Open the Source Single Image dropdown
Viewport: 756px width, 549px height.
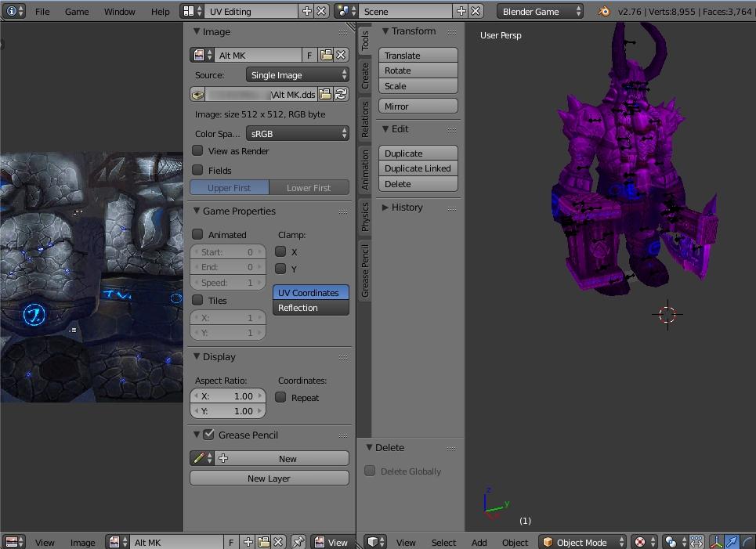[298, 75]
